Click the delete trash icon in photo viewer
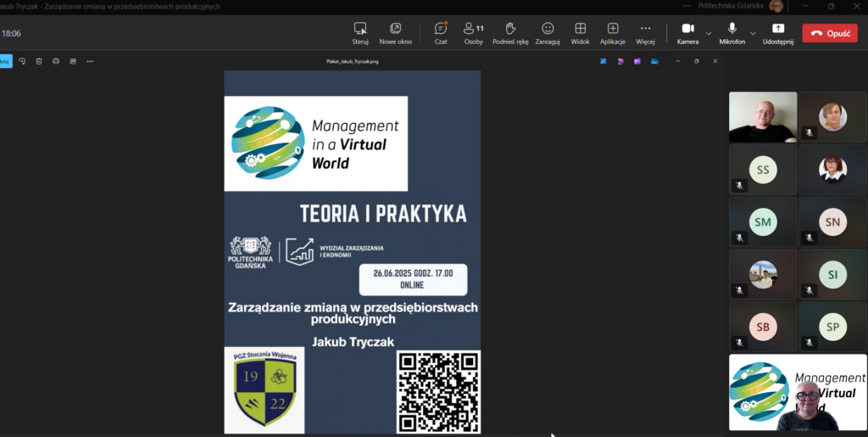The width and height of the screenshot is (868, 437). click(39, 61)
